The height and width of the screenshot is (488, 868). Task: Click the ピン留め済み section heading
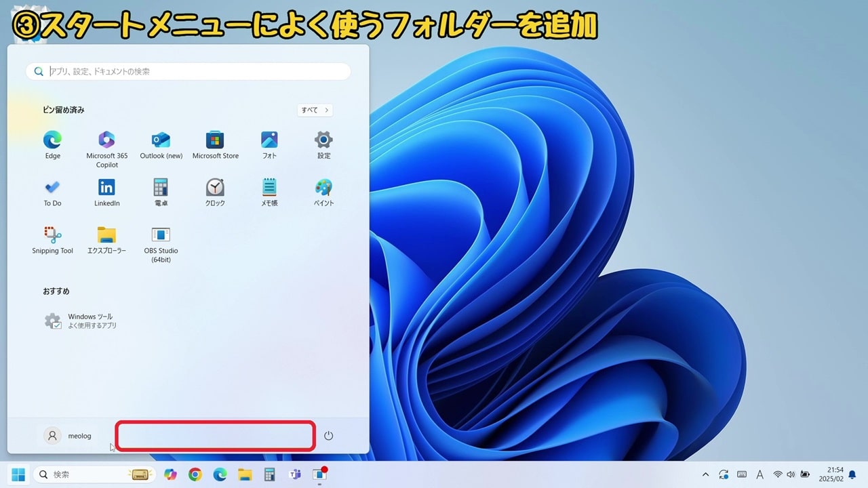click(64, 110)
